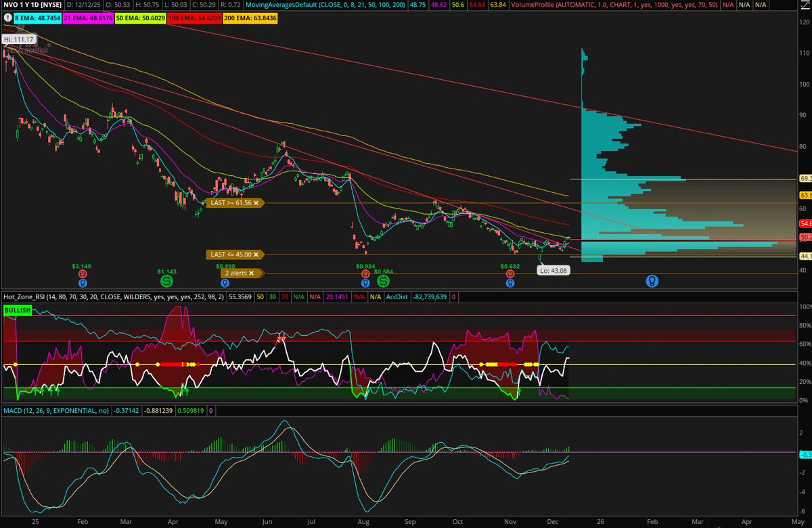The width and height of the screenshot is (812, 528).
Task: Click the $0.584 dividend value
Action: pos(384,271)
